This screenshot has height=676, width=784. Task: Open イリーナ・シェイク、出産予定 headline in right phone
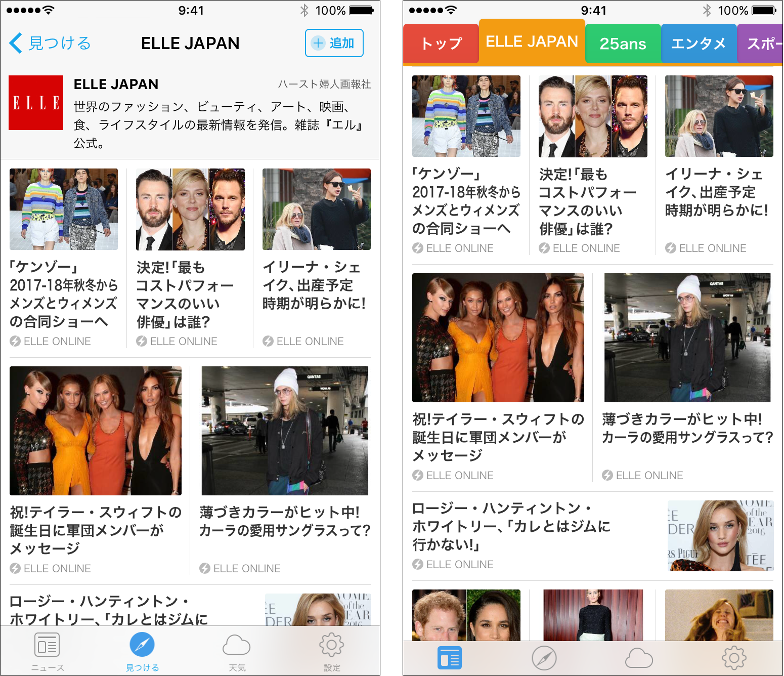[x=717, y=192]
